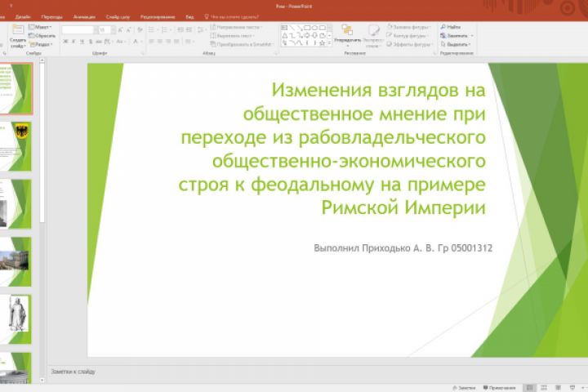Select the text box shape in the shapes gallery

tap(284, 28)
